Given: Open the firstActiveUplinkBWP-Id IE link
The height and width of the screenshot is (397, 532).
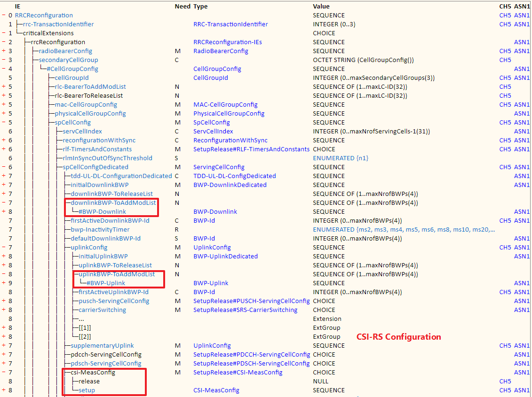Looking at the screenshot, I should (114, 292).
